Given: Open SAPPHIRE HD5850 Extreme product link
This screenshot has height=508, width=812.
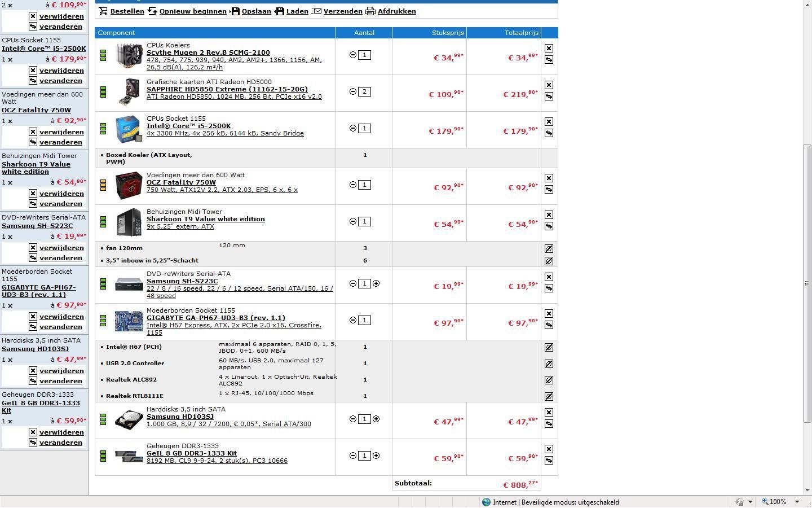Looking at the screenshot, I should (x=227, y=89).
